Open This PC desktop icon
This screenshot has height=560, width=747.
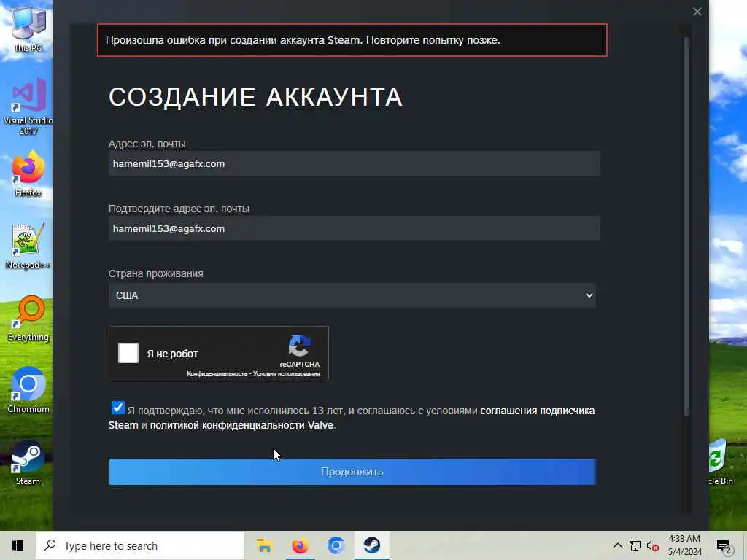click(28, 28)
